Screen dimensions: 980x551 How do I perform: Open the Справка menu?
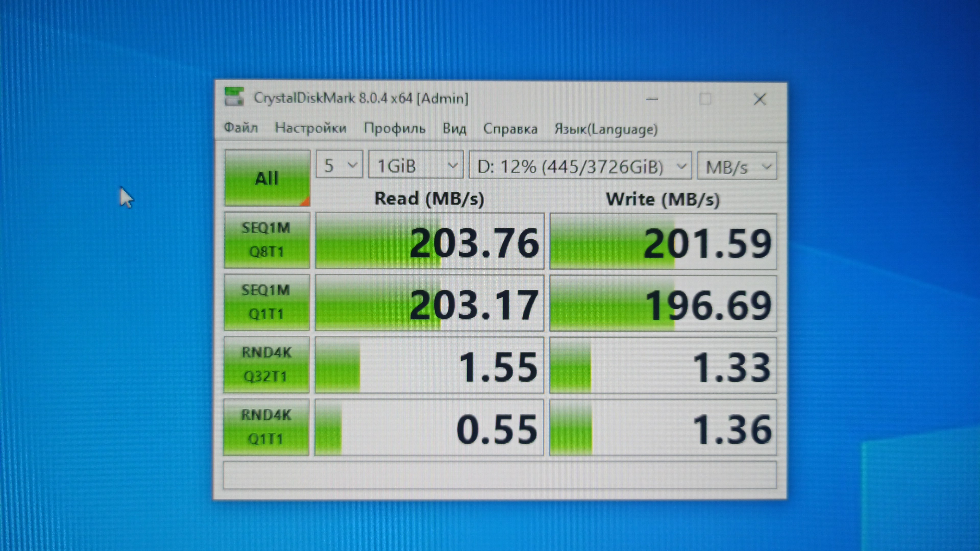(x=510, y=129)
